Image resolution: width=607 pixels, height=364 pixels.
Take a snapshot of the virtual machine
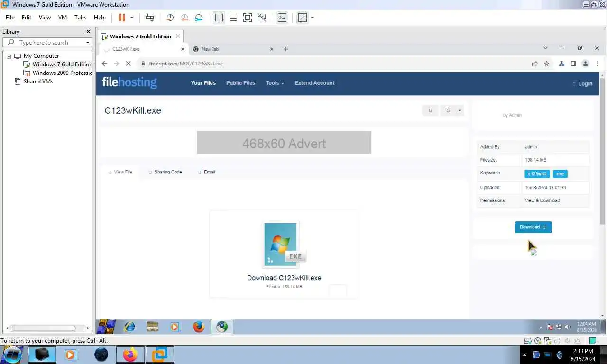[x=170, y=18]
